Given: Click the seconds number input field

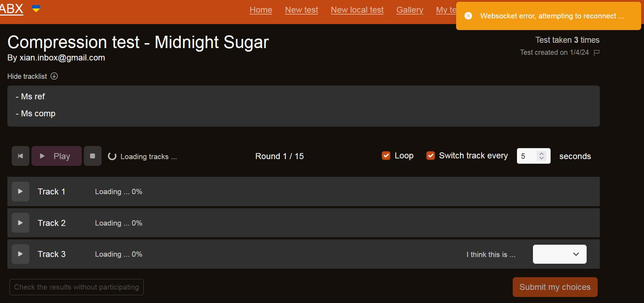Looking at the screenshot, I should (527, 156).
